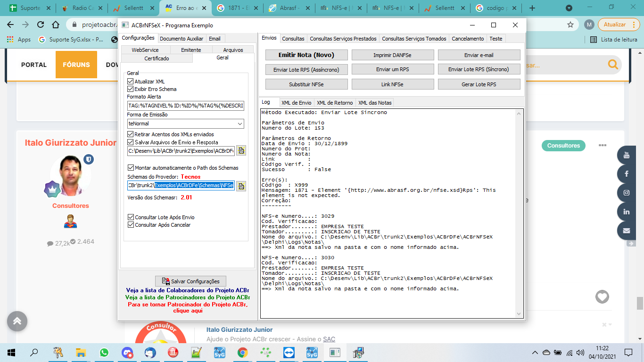
Task: Toggle the Consultar Lote Após Envio checkbox
Action: tap(131, 217)
